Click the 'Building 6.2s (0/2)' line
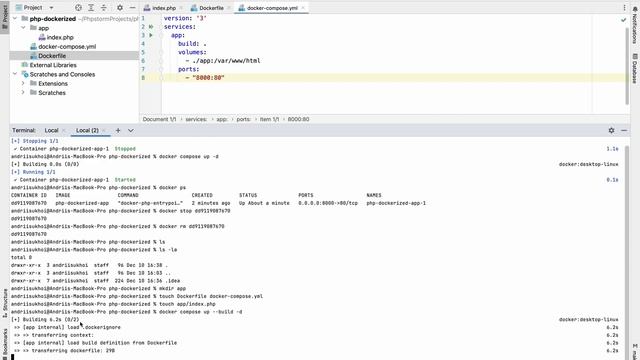This screenshot has height=360, width=640. (x=45, y=320)
